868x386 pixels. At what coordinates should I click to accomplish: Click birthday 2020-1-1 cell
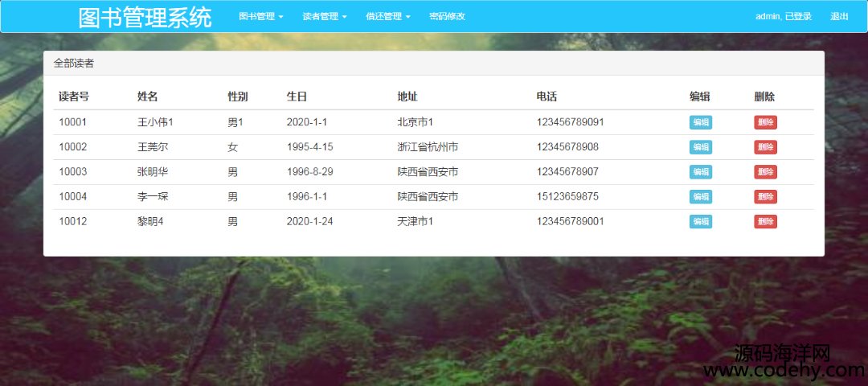click(x=307, y=122)
